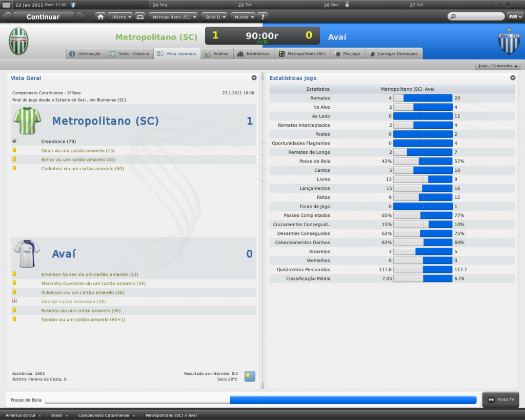Open the FM menu button
The width and height of the screenshot is (525, 420).
click(x=514, y=16)
